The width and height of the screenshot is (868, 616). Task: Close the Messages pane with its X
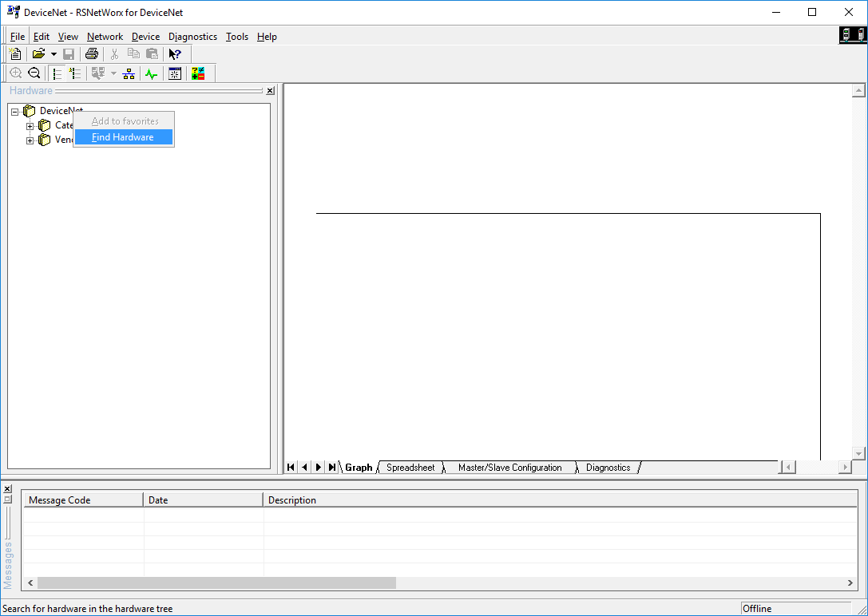7,488
